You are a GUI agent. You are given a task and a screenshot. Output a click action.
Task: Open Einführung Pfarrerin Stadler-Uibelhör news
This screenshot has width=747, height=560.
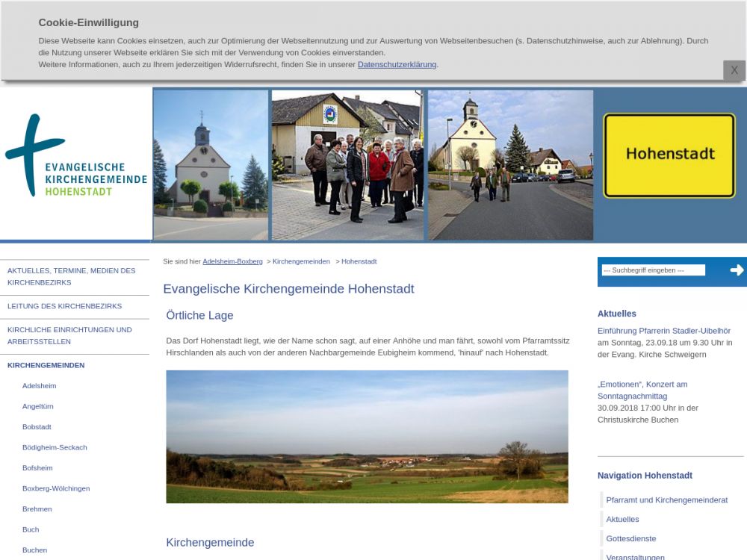663,331
